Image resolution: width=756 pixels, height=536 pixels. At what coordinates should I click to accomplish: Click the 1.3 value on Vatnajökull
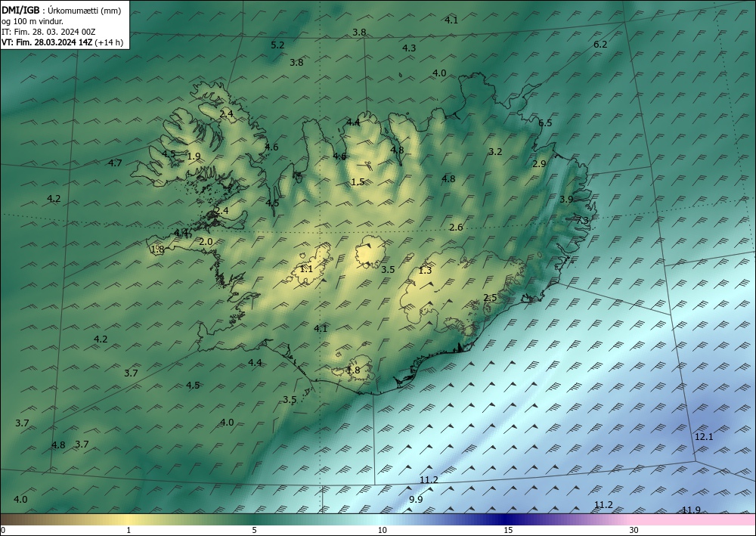point(425,271)
